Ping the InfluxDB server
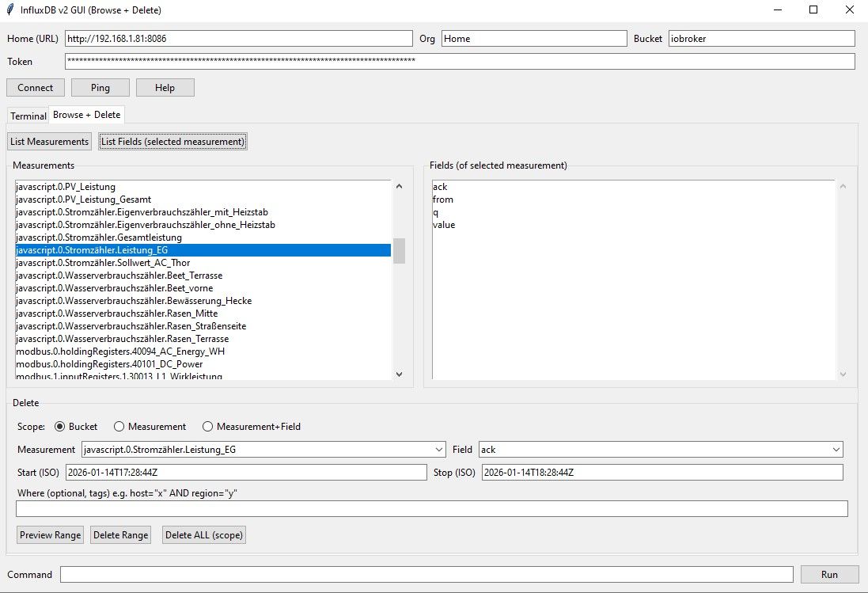868x593 pixels. point(100,87)
